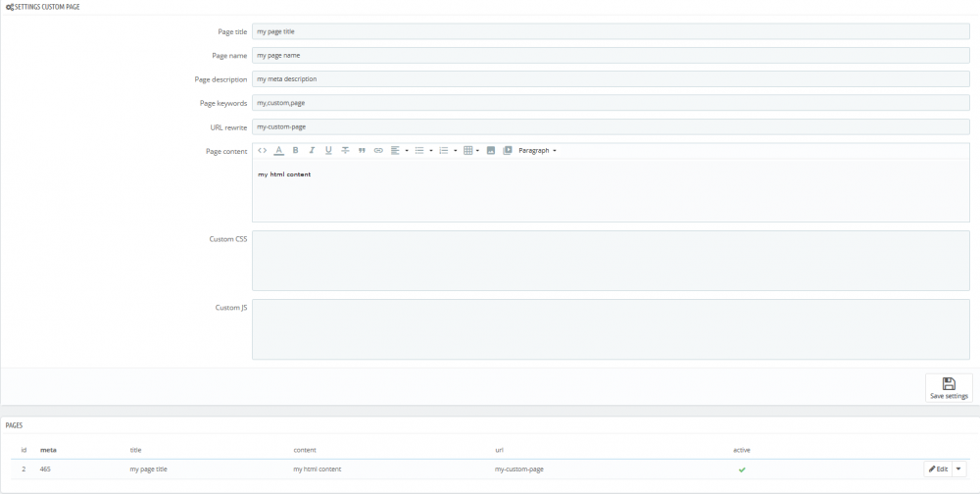This screenshot has height=494, width=980.
Task: Click the Custom JS text area
Action: click(611, 329)
